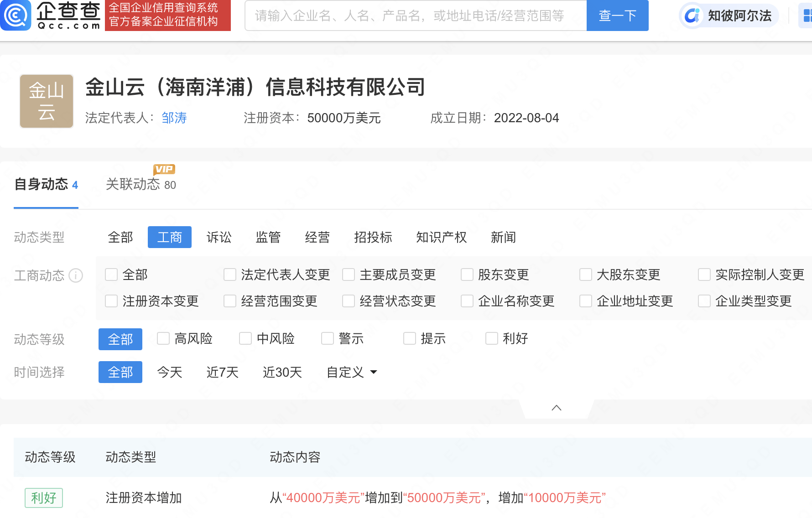Select 经营 dynamic type

coord(318,237)
